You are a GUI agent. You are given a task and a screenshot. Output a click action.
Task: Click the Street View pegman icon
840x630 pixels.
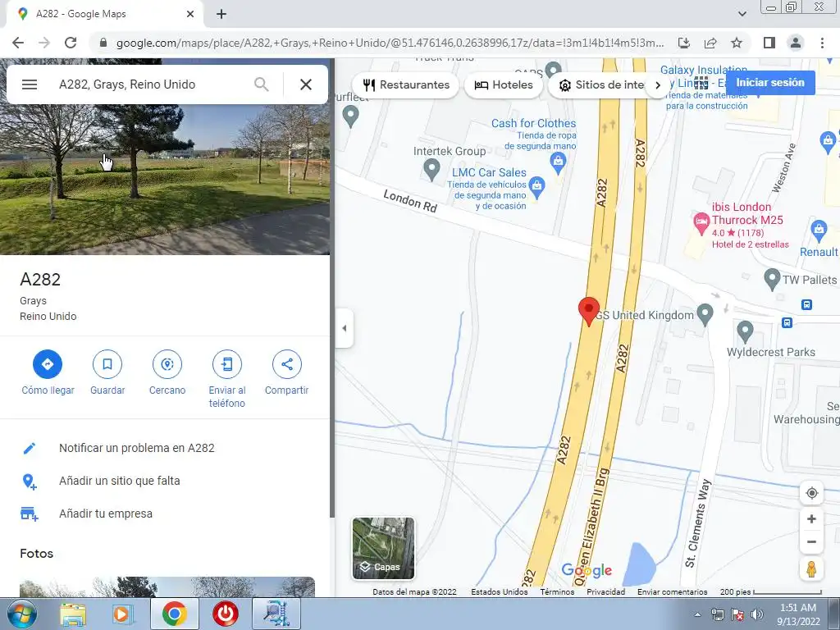click(811, 569)
